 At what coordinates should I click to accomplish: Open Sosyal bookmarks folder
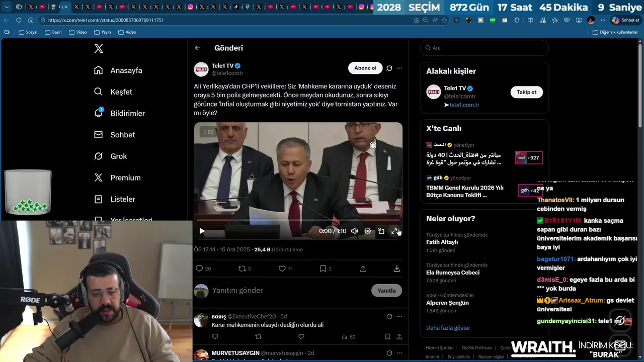(28, 32)
